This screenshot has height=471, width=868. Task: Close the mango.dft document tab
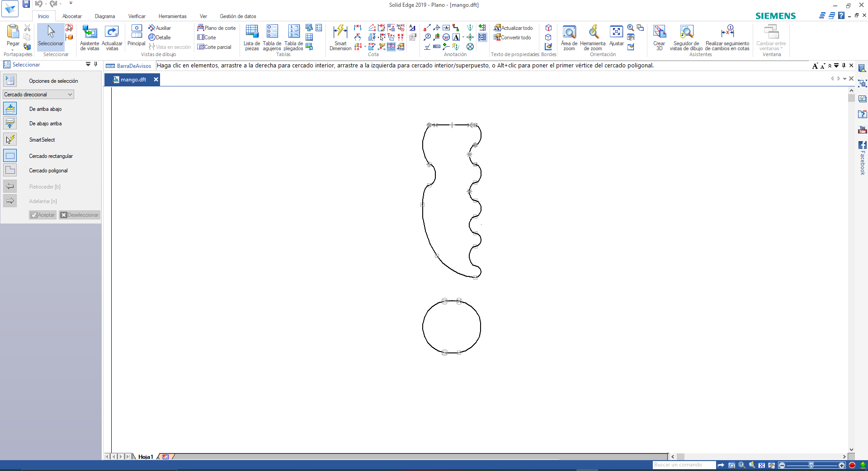pyautogui.click(x=156, y=80)
